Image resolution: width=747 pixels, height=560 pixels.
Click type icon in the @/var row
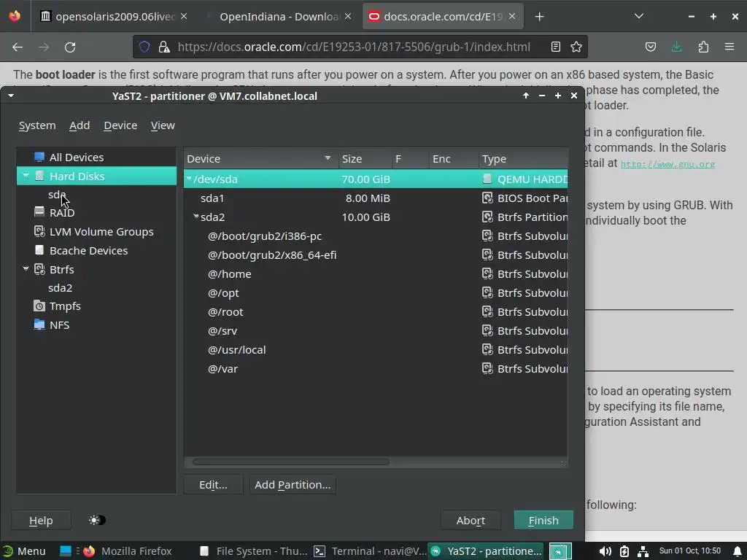(x=487, y=368)
